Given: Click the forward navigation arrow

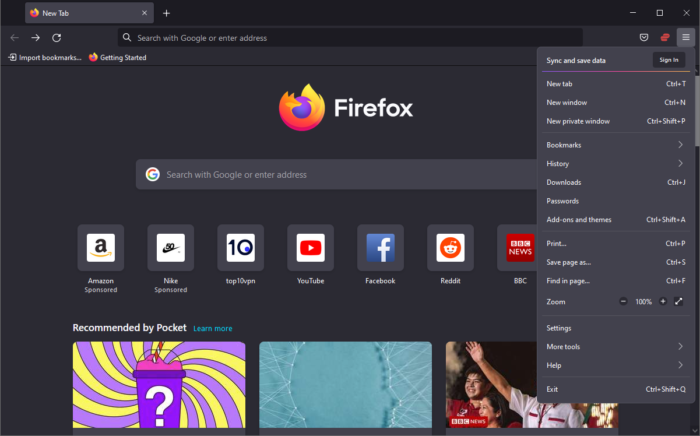Looking at the screenshot, I should click(35, 38).
